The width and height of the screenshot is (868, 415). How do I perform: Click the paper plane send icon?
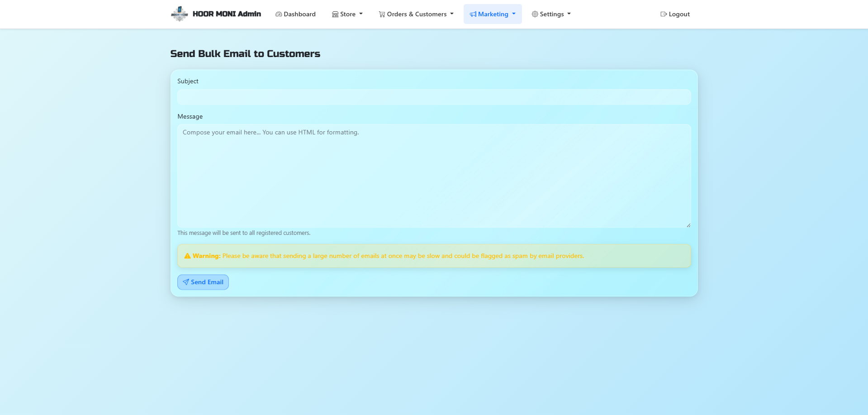coord(186,282)
